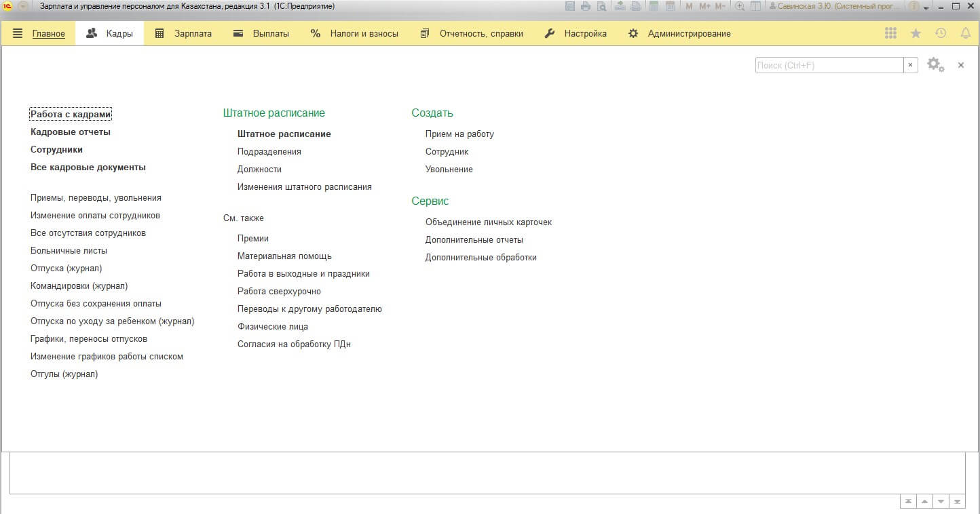The width and height of the screenshot is (980, 514).
Task: Open Отпуска по уходу за ребенком (журнал)
Action: point(112,321)
